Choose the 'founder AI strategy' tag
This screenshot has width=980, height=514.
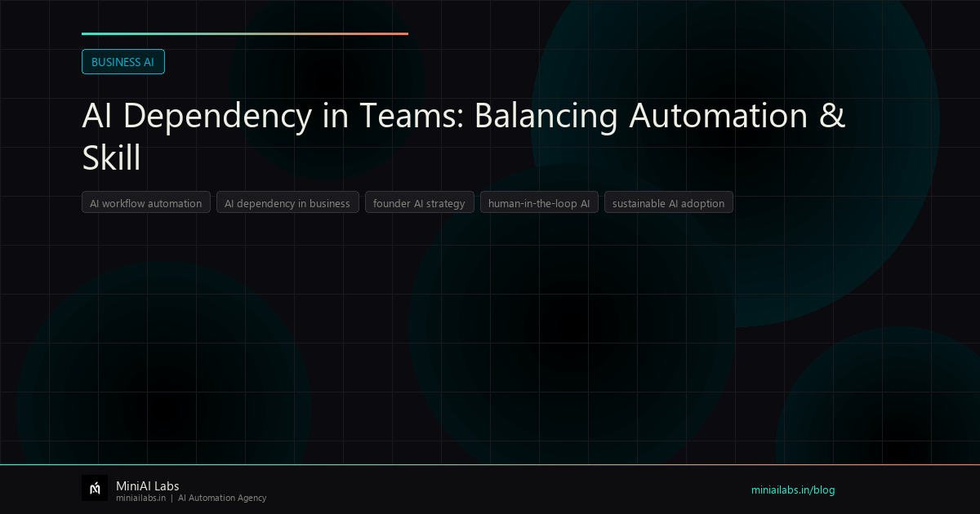pos(419,203)
